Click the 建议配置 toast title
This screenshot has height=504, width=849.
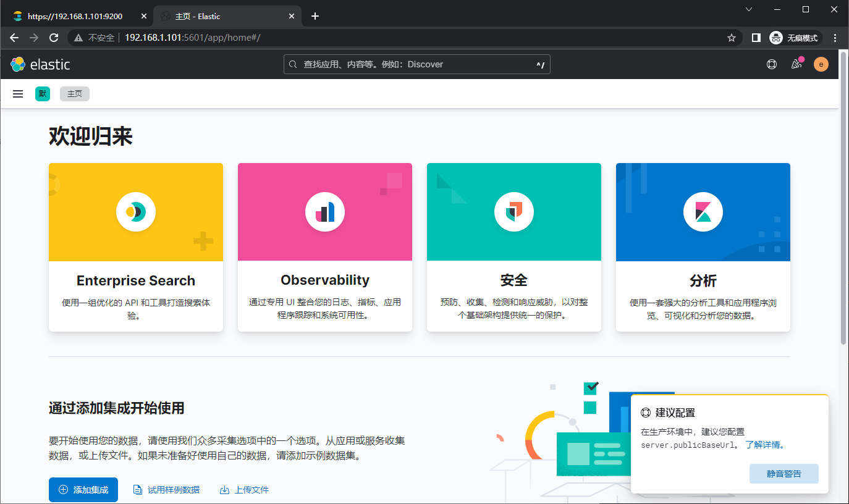pyautogui.click(x=675, y=413)
